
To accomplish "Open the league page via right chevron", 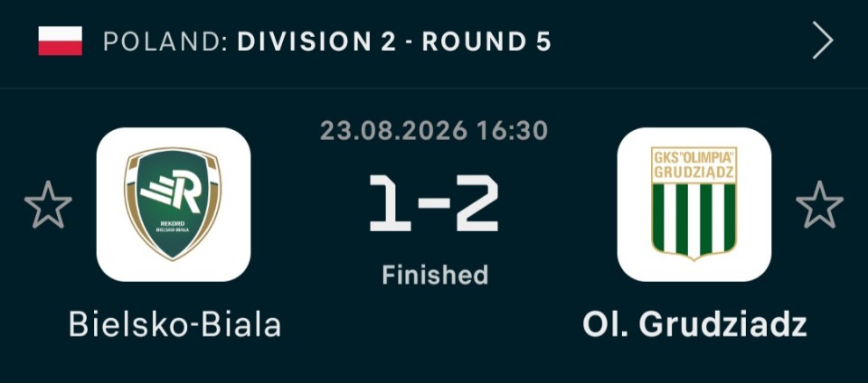I will [x=823, y=41].
